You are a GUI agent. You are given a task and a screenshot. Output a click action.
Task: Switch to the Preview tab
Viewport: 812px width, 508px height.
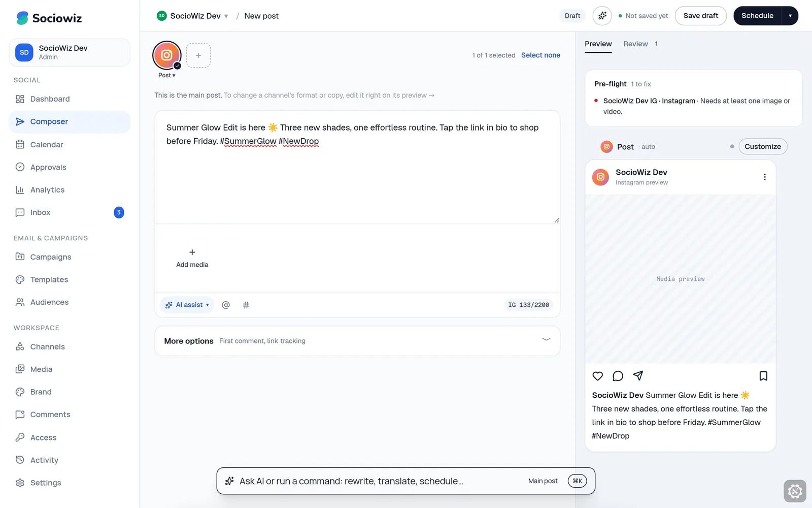(598, 44)
